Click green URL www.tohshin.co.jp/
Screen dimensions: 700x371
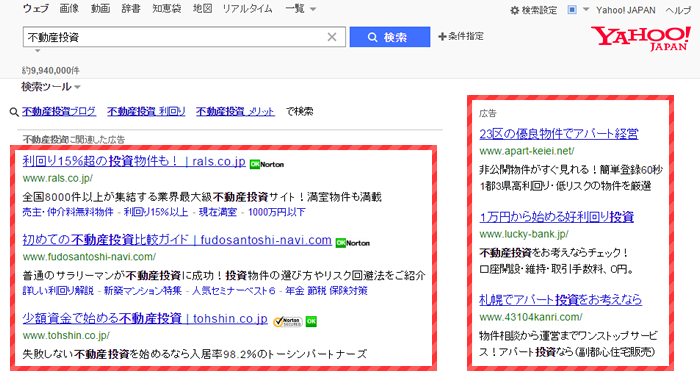click(x=66, y=335)
